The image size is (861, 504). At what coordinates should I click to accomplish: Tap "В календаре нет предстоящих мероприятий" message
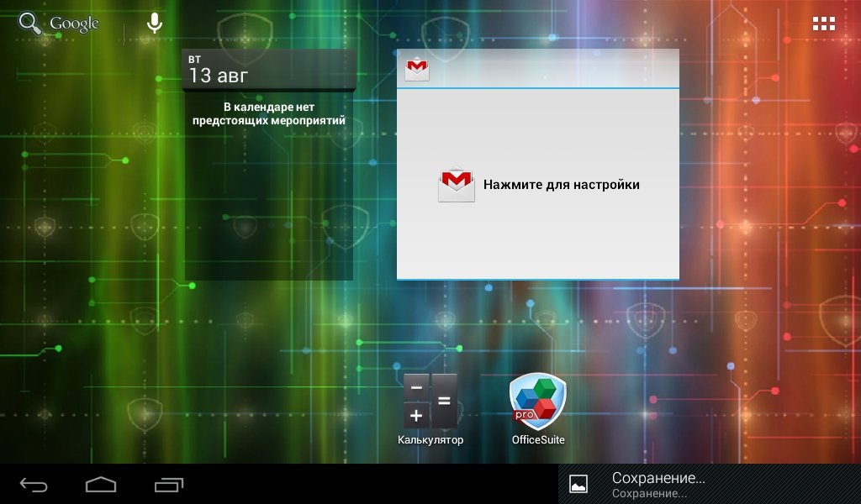coord(268,114)
